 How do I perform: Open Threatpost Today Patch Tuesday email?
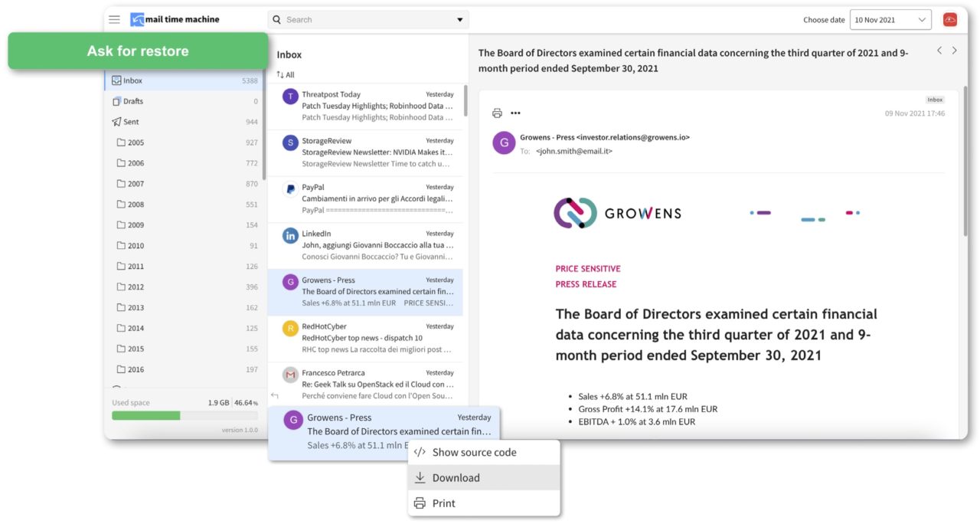pyautogui.click(x=365, y=106)
